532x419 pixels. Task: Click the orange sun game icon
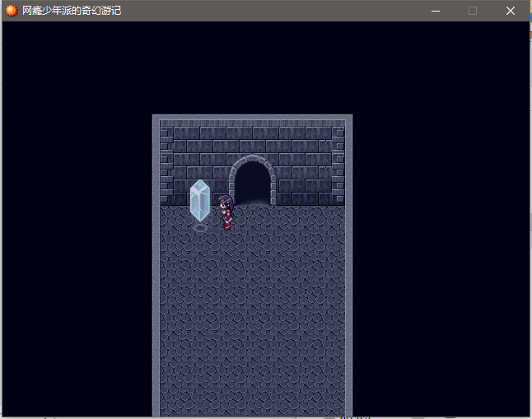point(12,11)
